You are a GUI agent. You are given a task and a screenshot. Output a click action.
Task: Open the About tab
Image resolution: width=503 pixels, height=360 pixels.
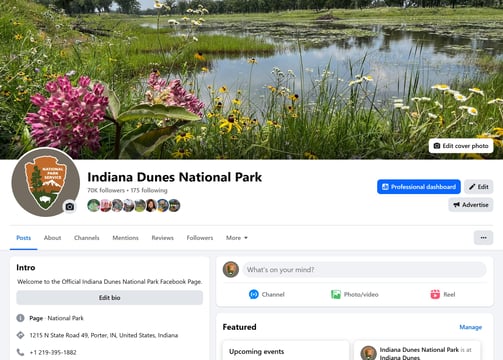coord(52,238)
